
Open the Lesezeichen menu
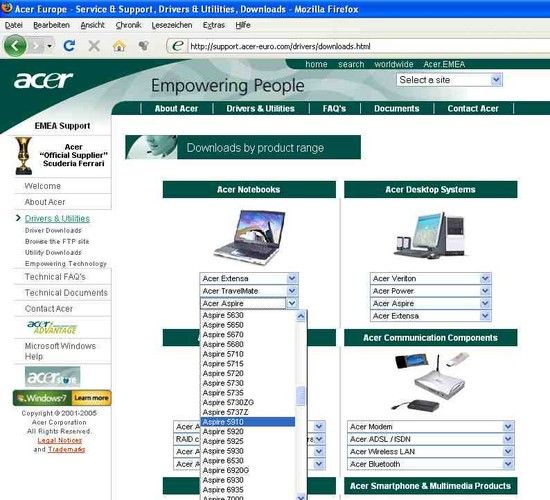[x=172, y=25]
